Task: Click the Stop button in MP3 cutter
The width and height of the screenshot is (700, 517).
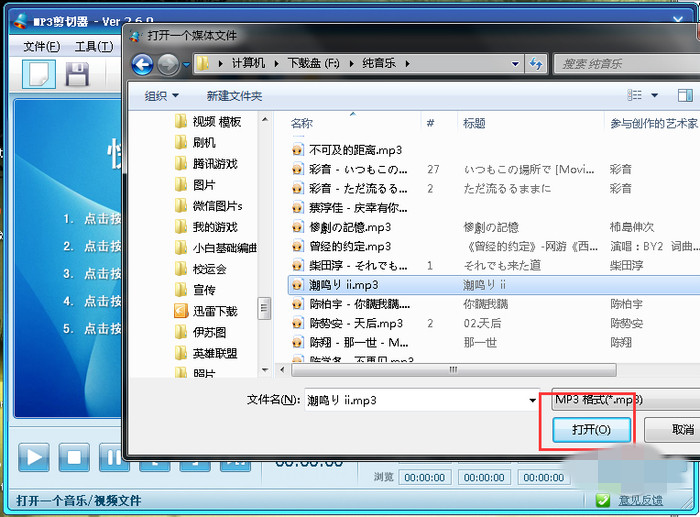Action: point(74,457)
